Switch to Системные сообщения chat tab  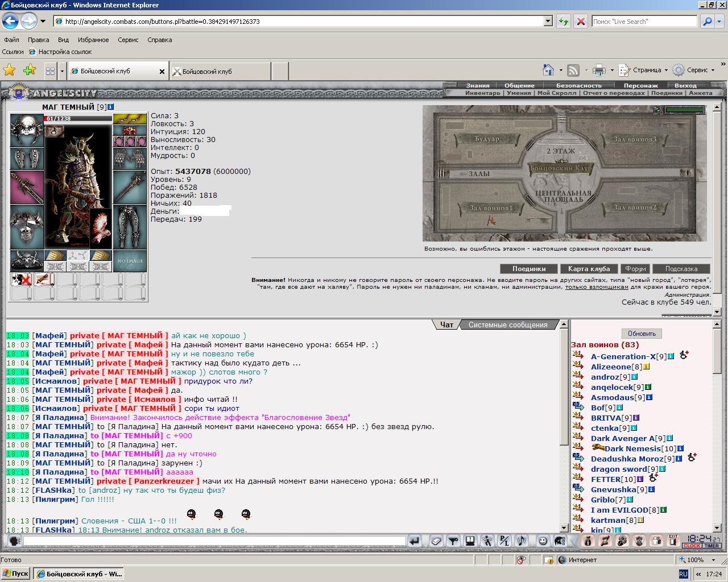[508, 325]
